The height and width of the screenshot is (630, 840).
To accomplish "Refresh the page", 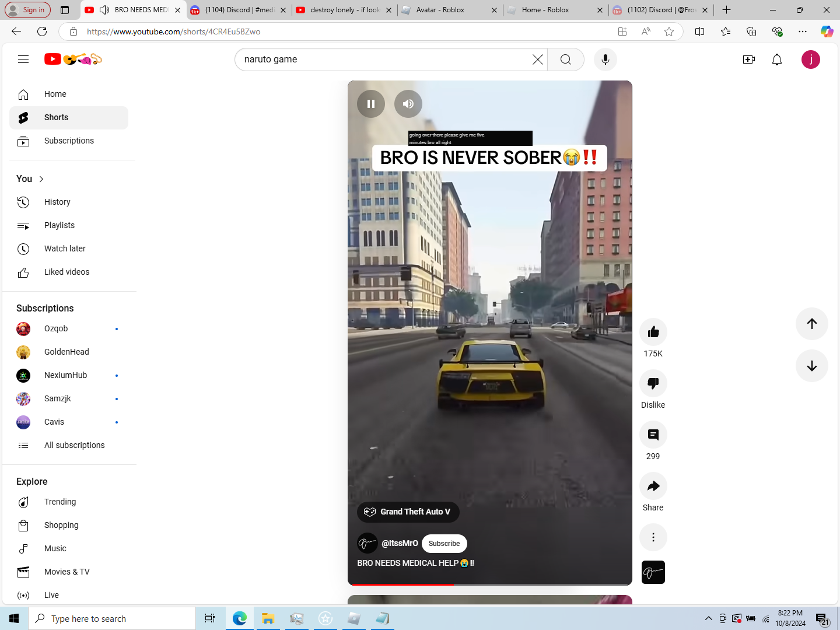I will 42,32.
